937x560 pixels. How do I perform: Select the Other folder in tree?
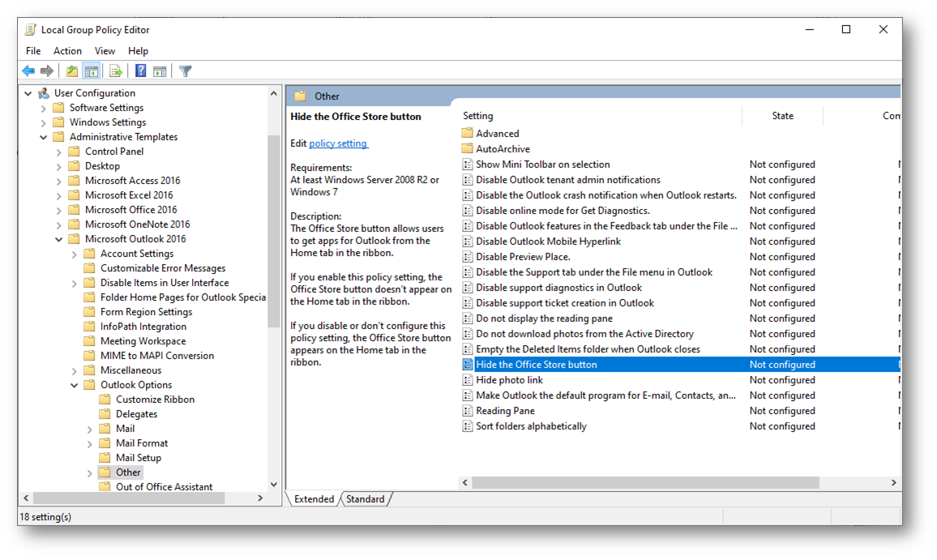click(128, 472)
